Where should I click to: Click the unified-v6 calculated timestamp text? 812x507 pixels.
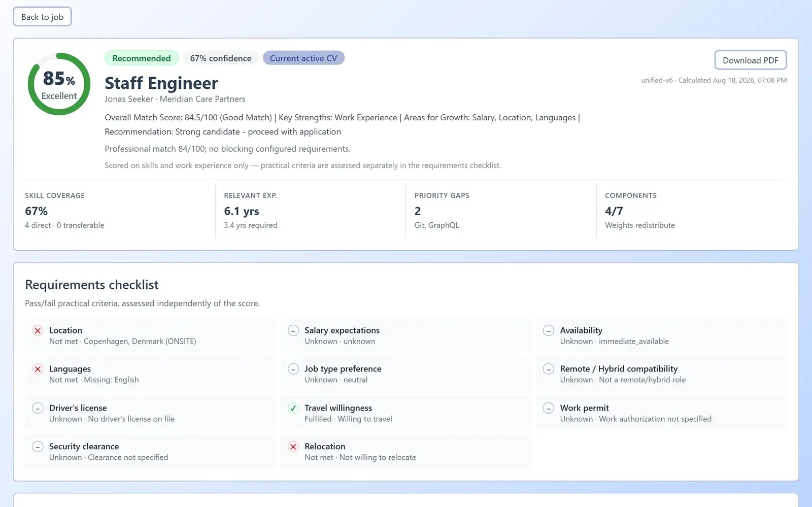click(x=714, y=80)
